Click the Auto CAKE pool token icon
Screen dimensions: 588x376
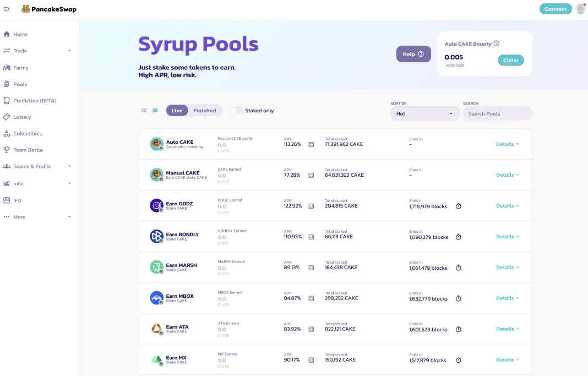[x=156, y=144]
